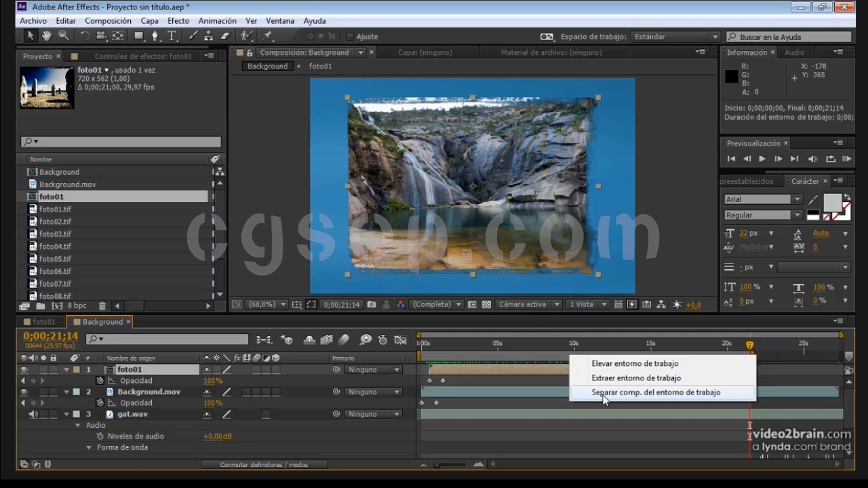
Task: Hide the foto01 layer using eye icon
Action: [x=24, y=370]
